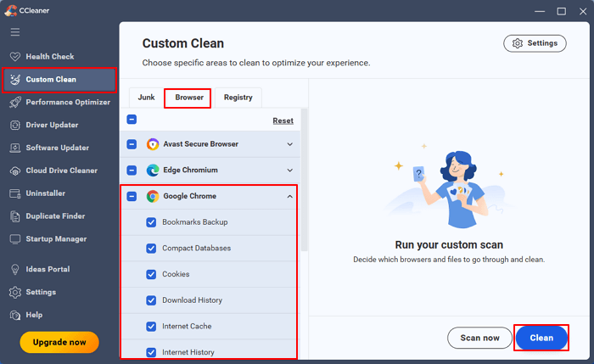Click the Avast Secure Browser logo
This screenshot has width=594, height=364.
[153, 144]
